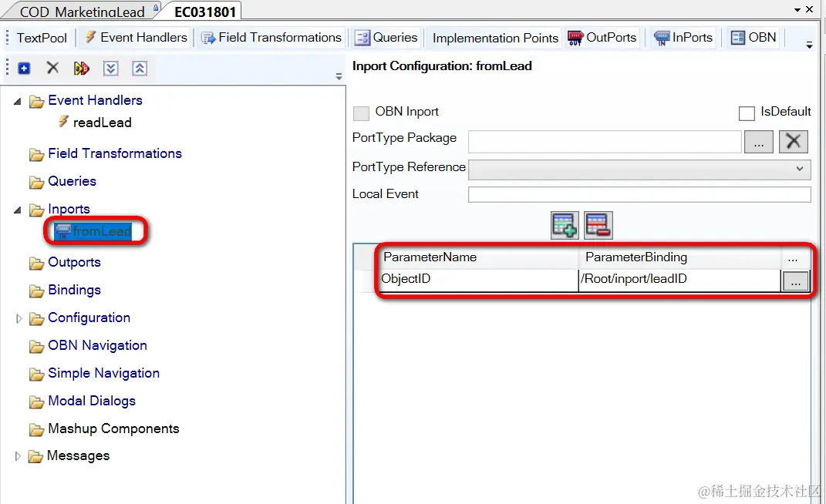Click the Add parameter row icon
The image size is (826, 504).
point(565,225)
